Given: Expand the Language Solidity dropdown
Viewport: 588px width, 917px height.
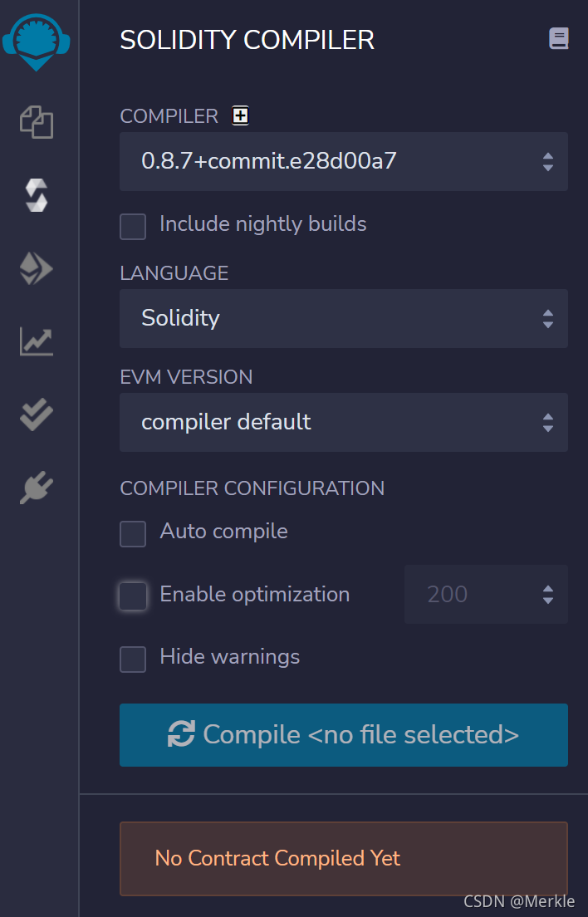Looking at the screenshot, I should pyautogui.click(x=344, y=318).
